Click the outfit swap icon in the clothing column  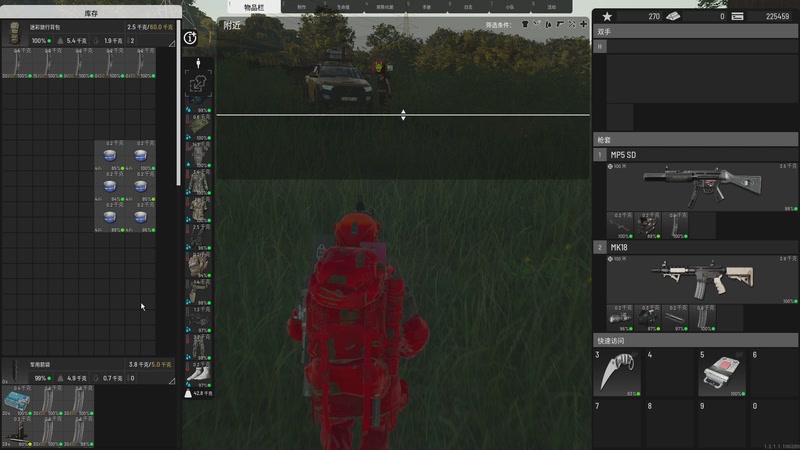(198, 84)
